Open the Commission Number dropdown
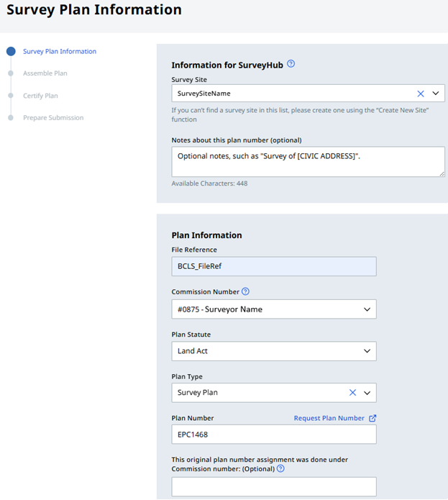 [273, 309]
